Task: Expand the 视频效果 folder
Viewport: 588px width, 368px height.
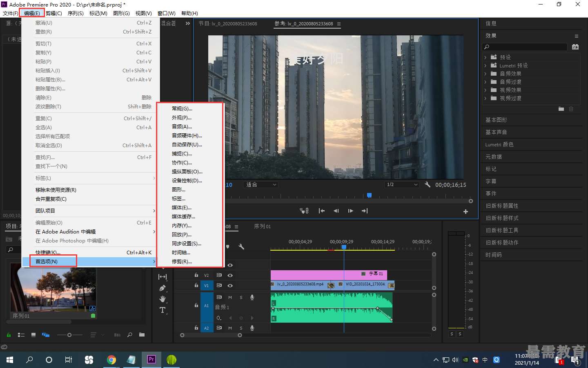Action: (486, 90)
